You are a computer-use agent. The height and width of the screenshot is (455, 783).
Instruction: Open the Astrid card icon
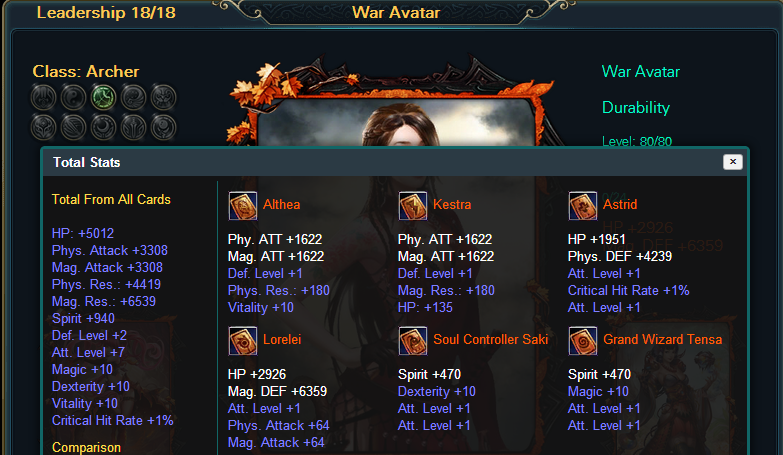point(583,206)
